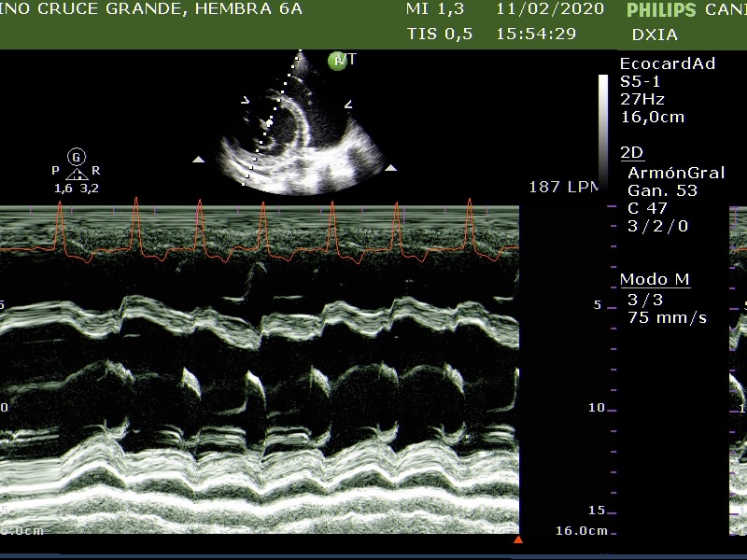Click the ArmónGral harmonic setting
747x560 pixels.
point(676,173)
